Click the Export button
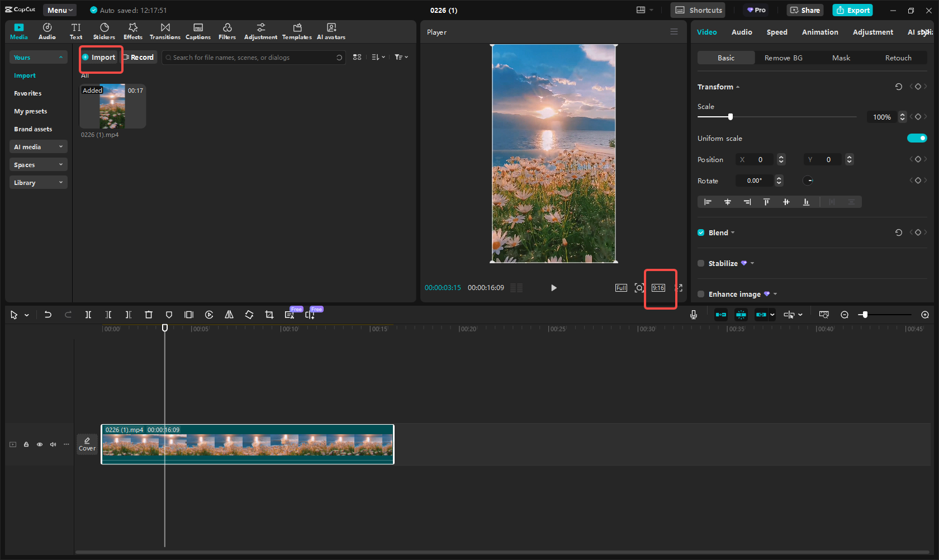The image size is (939, 560). [x=852, y=10]
